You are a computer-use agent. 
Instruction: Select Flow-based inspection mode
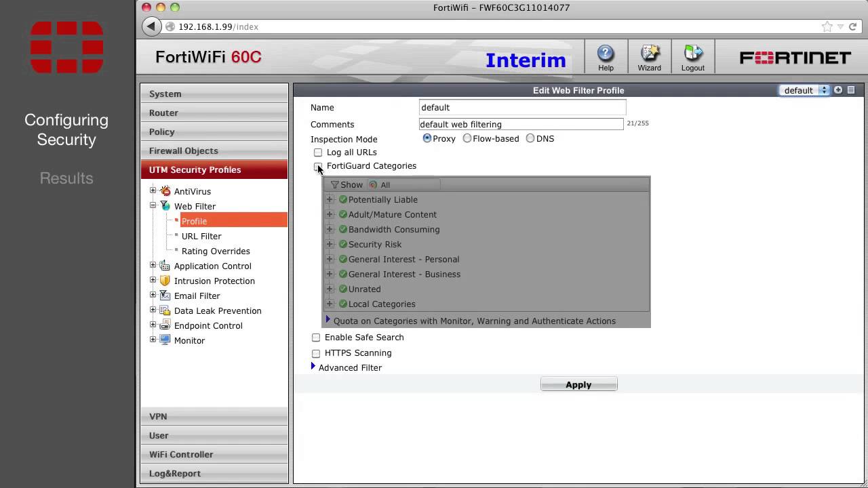point(467,138)
